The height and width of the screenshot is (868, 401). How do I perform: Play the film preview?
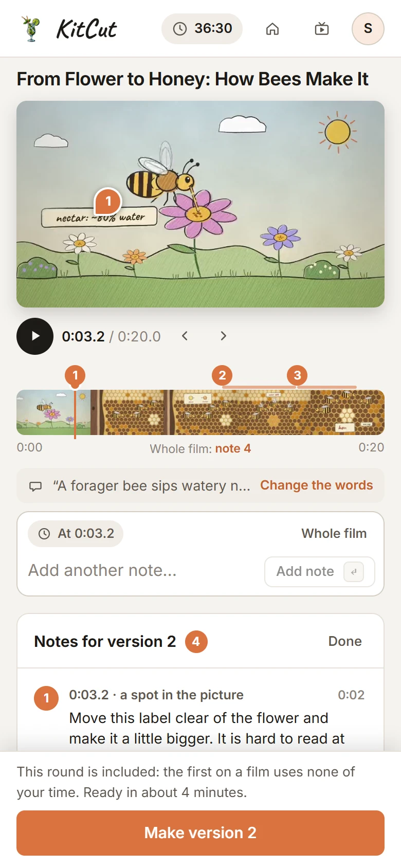click(35, 336)
